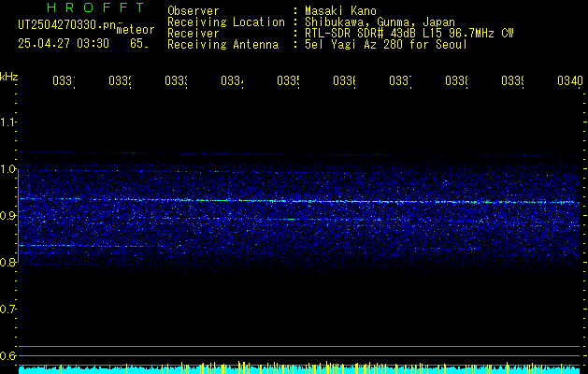This screenshot has height=374, width=588.
Task: Click the count value 65 near the date
Action: [139, 44]
